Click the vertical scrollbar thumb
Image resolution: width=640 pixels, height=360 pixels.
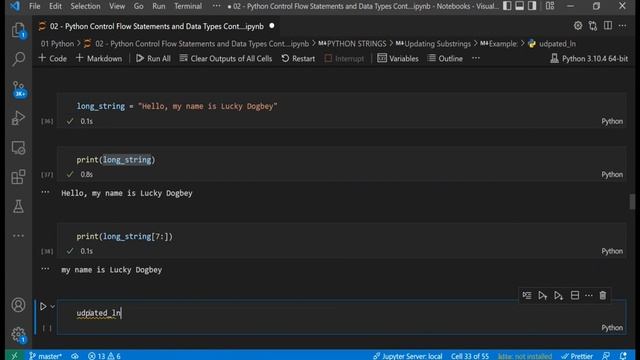632,202
